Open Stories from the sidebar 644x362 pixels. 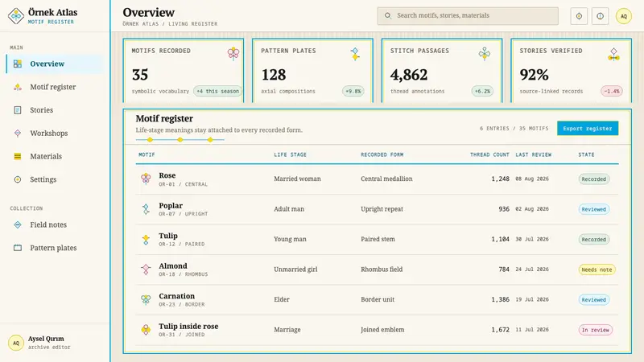pos(55,110)
